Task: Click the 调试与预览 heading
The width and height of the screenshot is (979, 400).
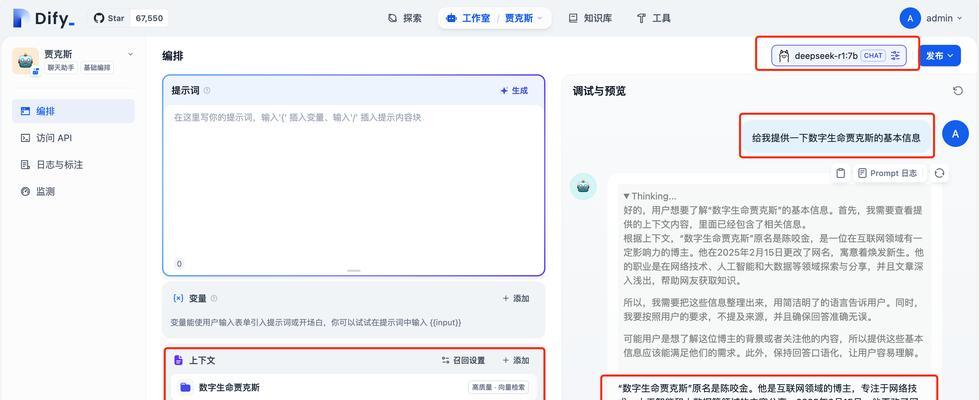Action: point(599,91)
